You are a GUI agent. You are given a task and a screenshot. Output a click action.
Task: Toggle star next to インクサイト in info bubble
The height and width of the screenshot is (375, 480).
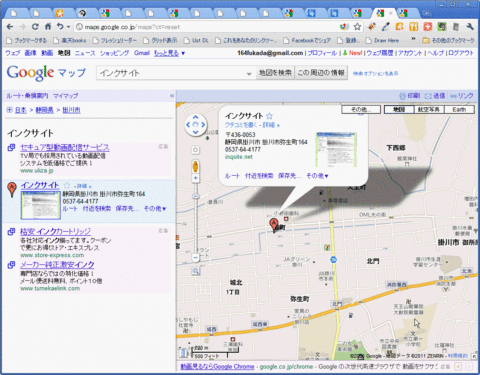(269, 116)
